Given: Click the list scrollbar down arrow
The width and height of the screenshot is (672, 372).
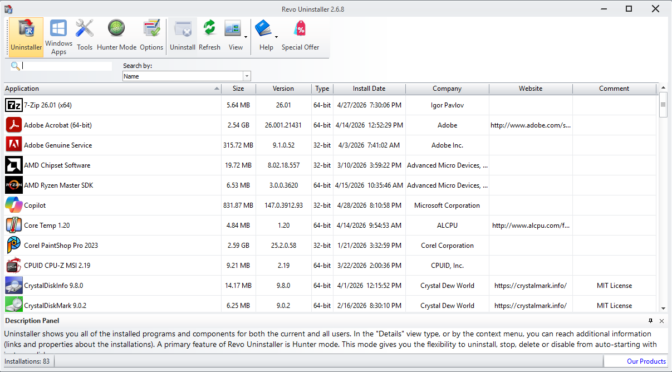Looking at the screenshot, I should [x=663, y=308].
